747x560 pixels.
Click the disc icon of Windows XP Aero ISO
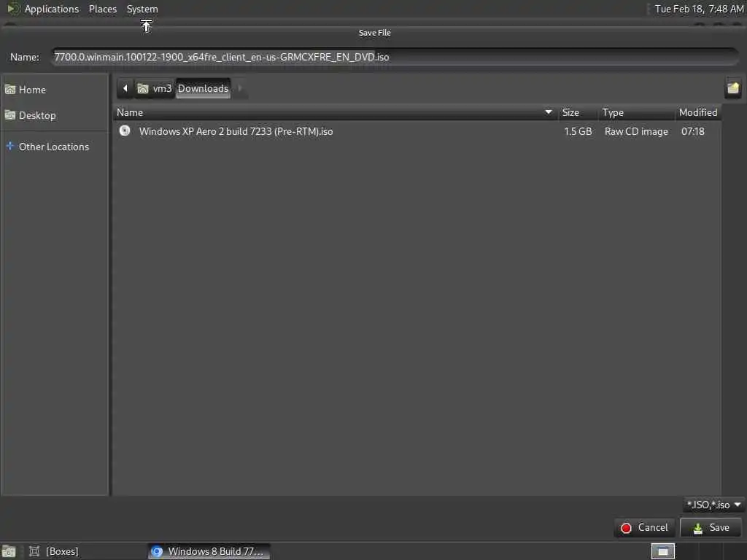click(x=125, y=131)
